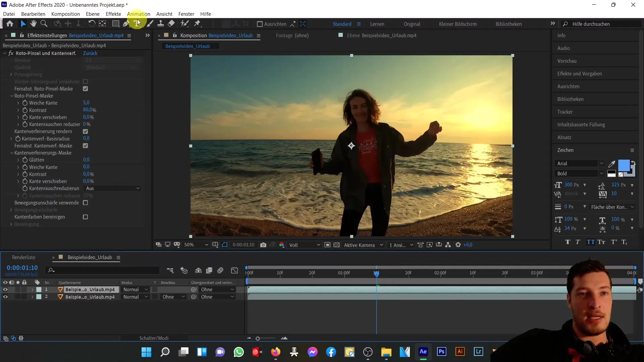The height and width of the screenshot is (362, 644).
Task: Toggle the Ausrichten snapping checkbox
Action: point(260,24)
